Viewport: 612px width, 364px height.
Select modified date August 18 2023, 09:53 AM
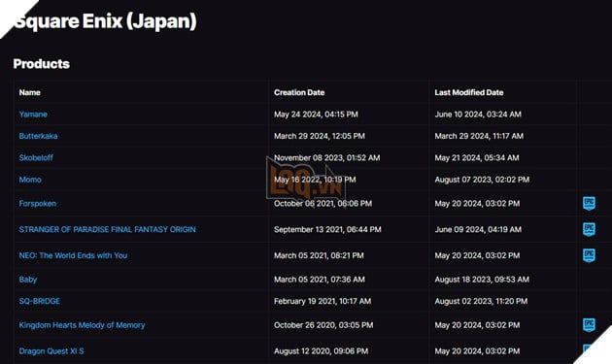click(482, 280)
